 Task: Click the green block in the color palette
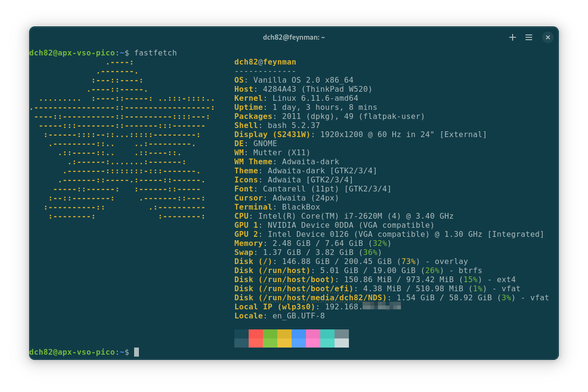pos(270,338)
